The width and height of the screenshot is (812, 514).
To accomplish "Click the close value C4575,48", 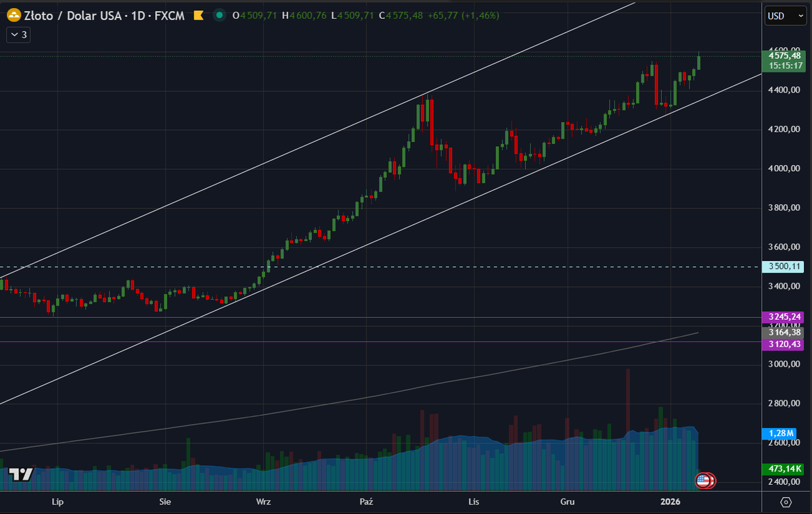I will click(x=401, y=16).
